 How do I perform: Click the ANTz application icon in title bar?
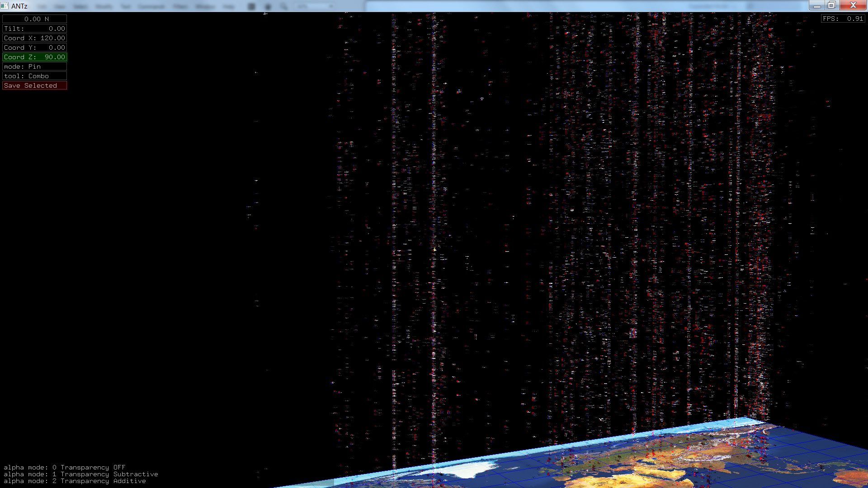coord(5,6)
